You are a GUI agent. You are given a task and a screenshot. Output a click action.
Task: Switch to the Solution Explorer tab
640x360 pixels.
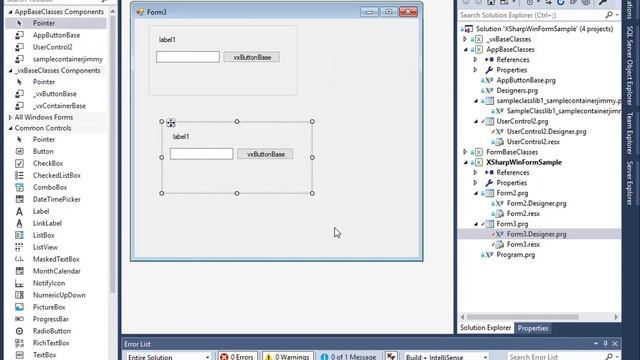click(485, 328)
